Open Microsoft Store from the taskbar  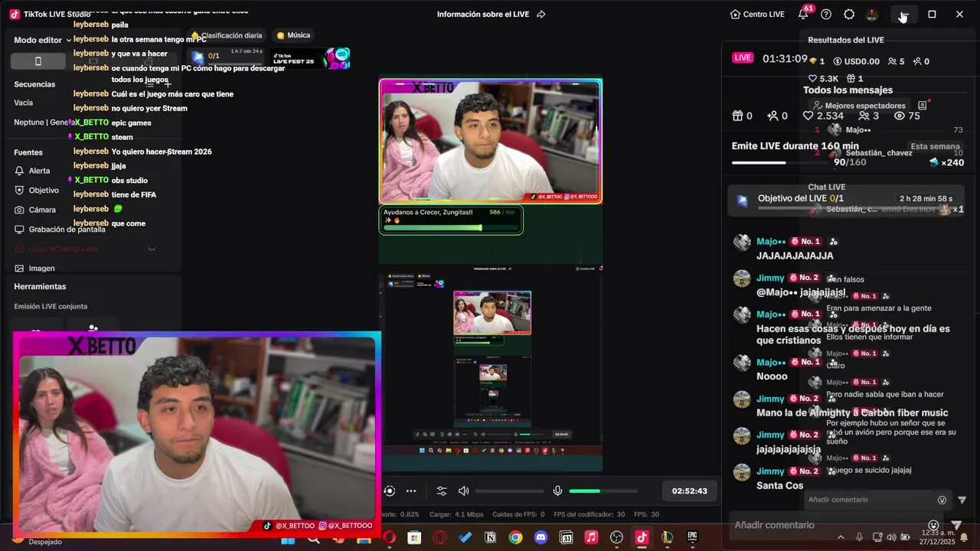click(414, 538)
